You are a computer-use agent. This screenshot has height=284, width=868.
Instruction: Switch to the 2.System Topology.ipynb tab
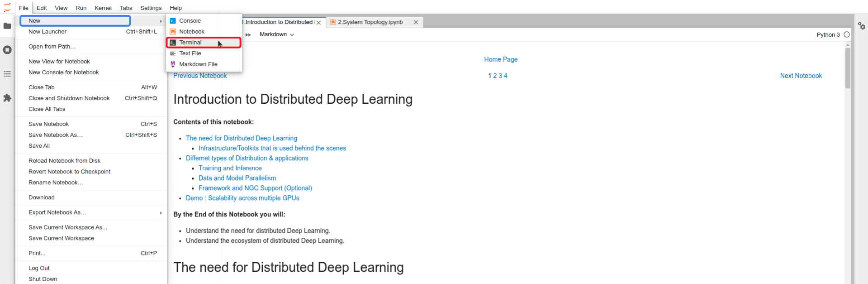(370, 22)
